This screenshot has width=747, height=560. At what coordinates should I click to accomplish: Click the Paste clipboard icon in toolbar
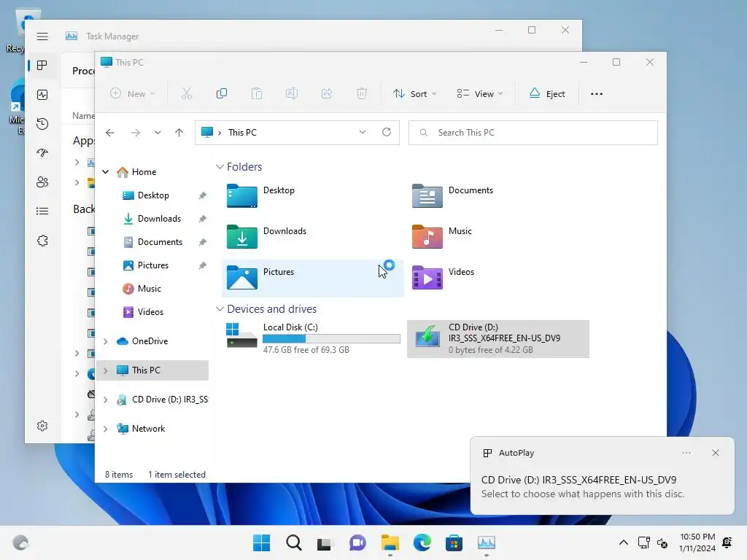(x=257, y=94)
